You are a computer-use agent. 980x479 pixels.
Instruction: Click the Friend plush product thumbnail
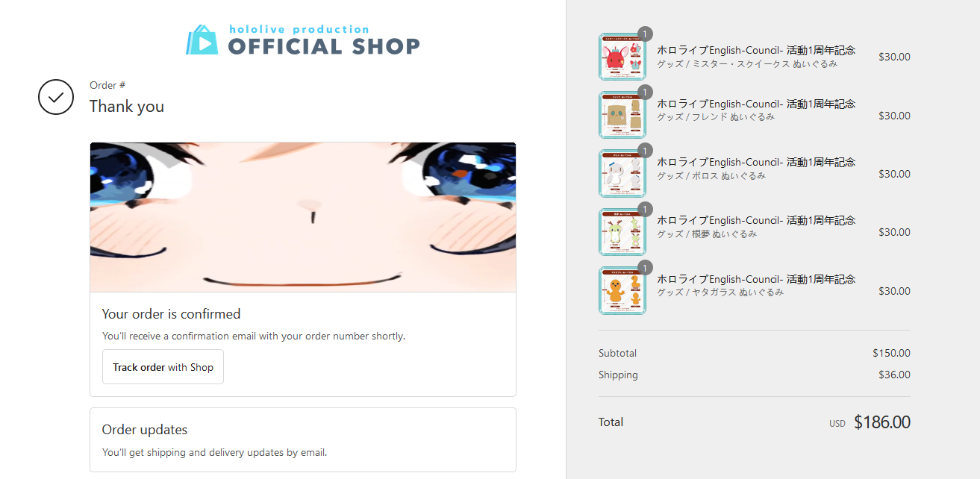tap(622, 115)
